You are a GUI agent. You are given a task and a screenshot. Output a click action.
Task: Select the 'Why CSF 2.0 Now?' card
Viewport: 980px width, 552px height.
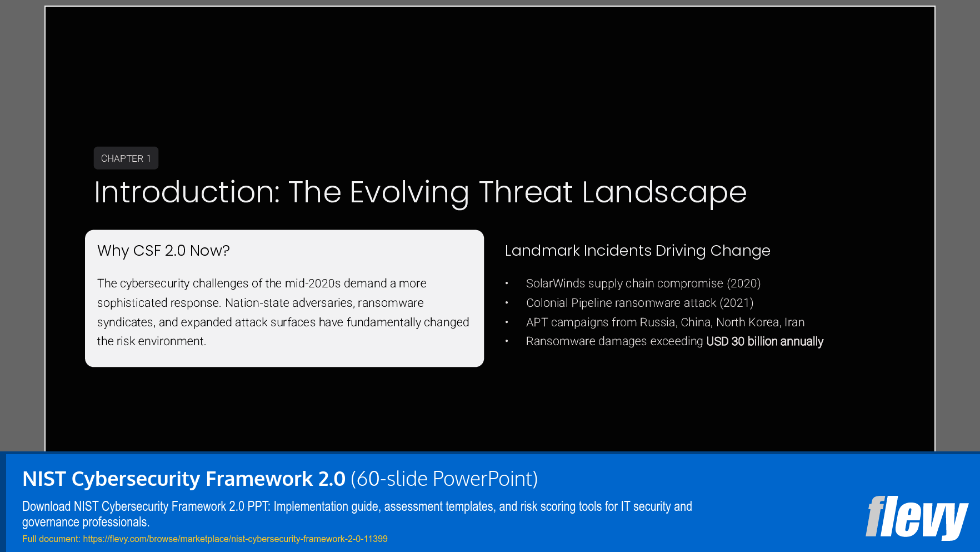pyautogui.click(x=284, y=298)
